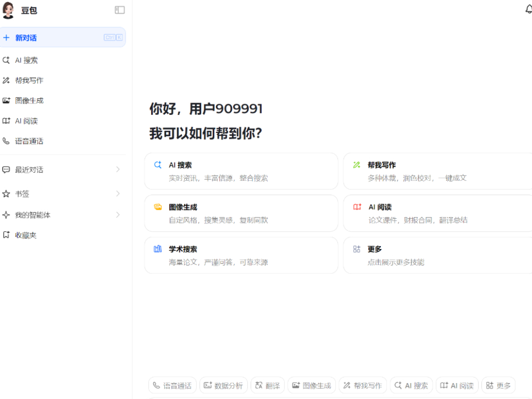Expand the 最近对话 chevron

[118, 169]
